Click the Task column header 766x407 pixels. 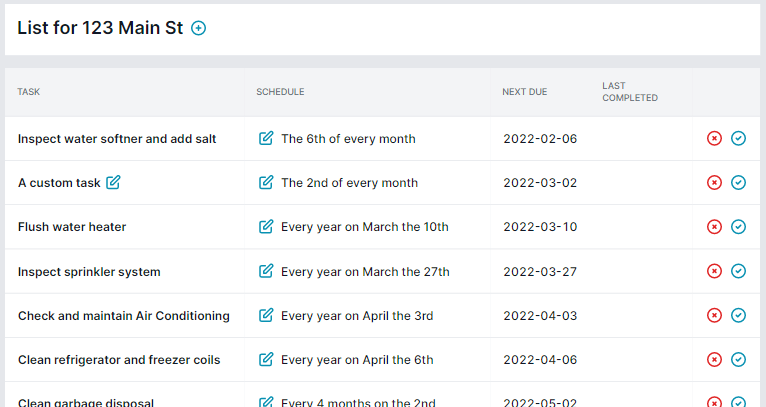click(29, 92)
